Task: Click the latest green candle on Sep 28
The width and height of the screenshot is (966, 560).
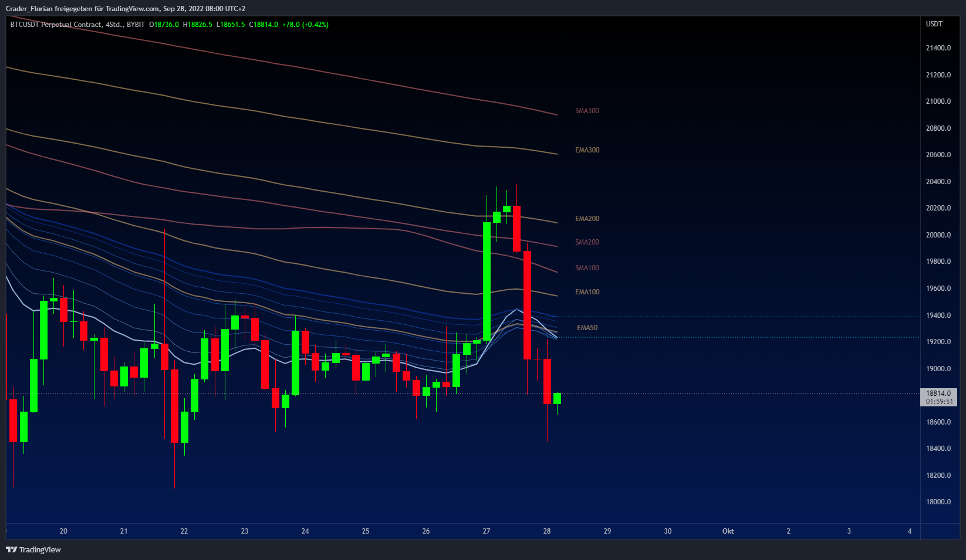Action: 557,399
